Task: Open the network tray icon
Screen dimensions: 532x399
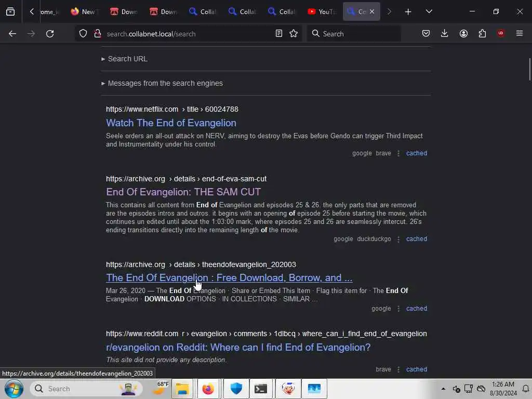Action: point(469,389)
